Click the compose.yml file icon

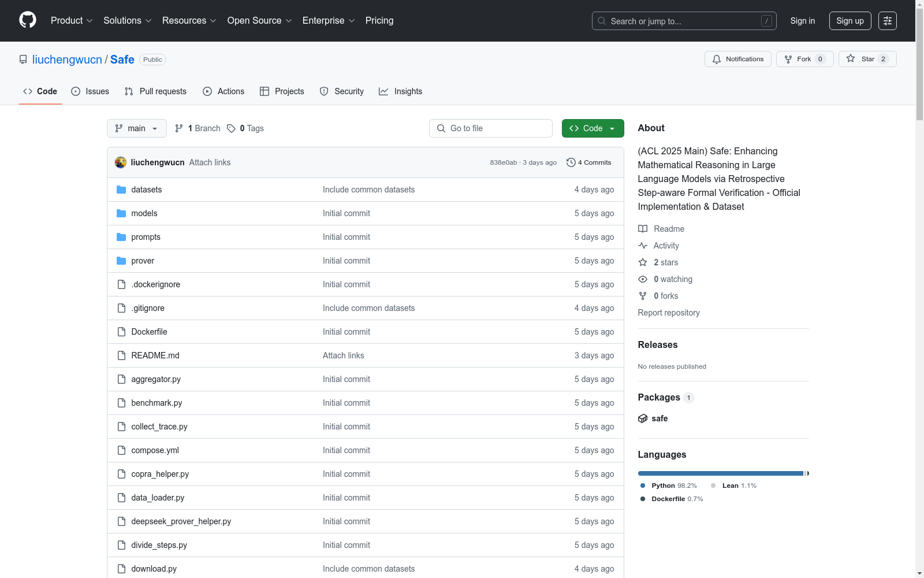click(121, 450)
